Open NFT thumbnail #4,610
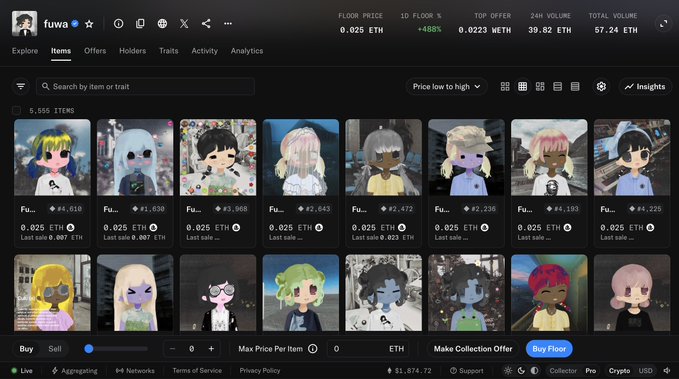 coord(52,158)
